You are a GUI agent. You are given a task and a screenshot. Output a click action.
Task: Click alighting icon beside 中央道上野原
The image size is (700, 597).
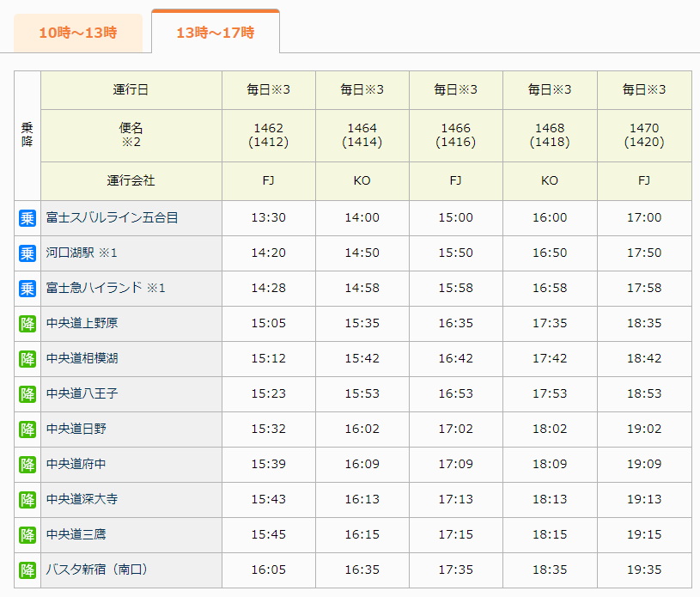[x=27, y=324]
